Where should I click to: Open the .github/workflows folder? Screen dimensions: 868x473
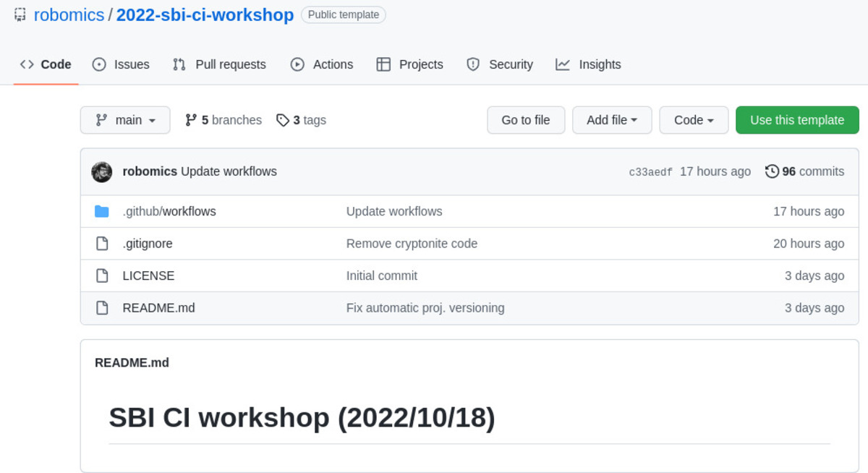(x=169, y=211)
